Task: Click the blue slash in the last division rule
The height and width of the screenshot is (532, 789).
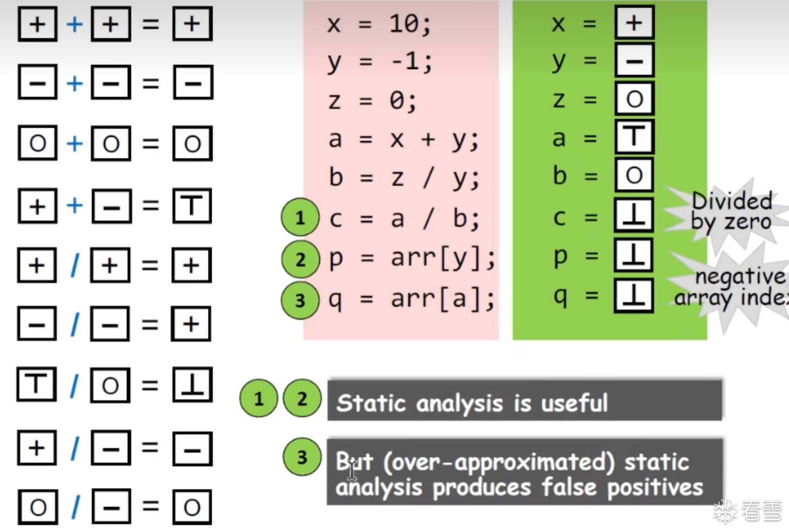Action: pos(75,507)
